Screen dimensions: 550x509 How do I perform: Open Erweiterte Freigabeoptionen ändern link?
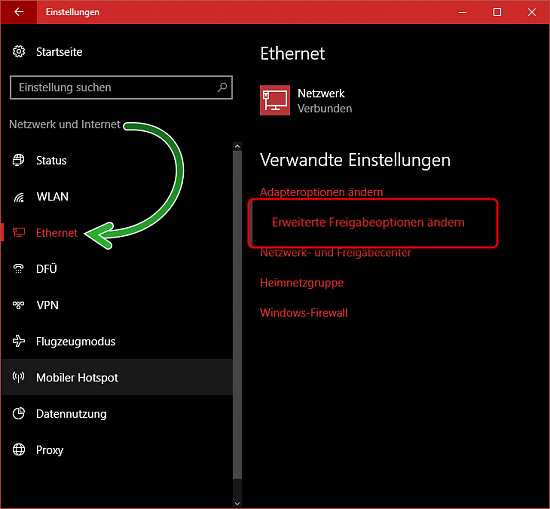point(368,222)
